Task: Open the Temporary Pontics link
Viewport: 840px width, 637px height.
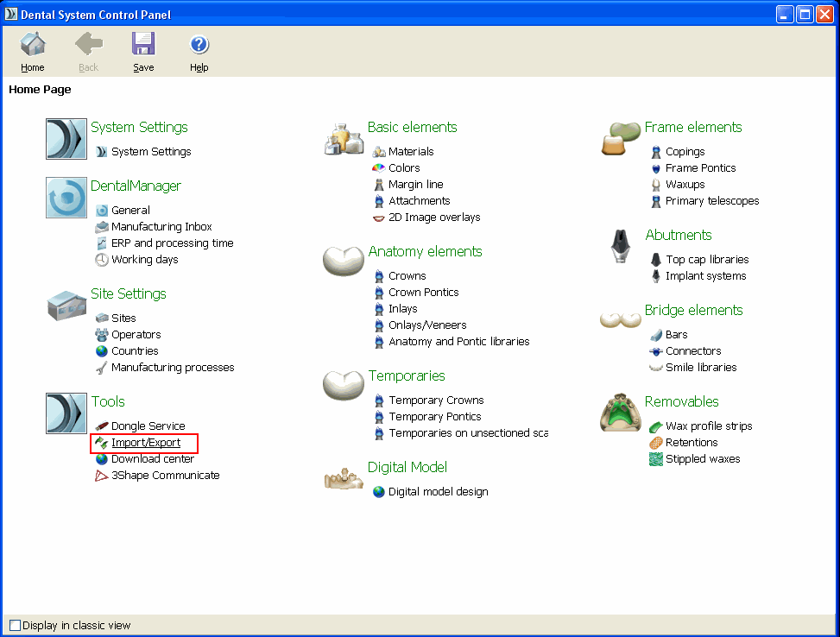Action: click(435, 417)
